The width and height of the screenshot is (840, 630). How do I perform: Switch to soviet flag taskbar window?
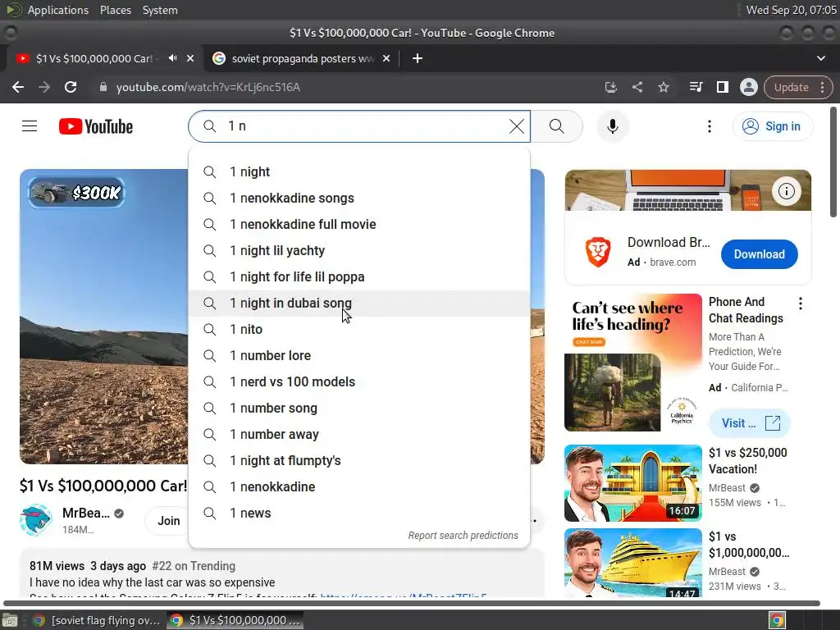(x=97, y=620)
